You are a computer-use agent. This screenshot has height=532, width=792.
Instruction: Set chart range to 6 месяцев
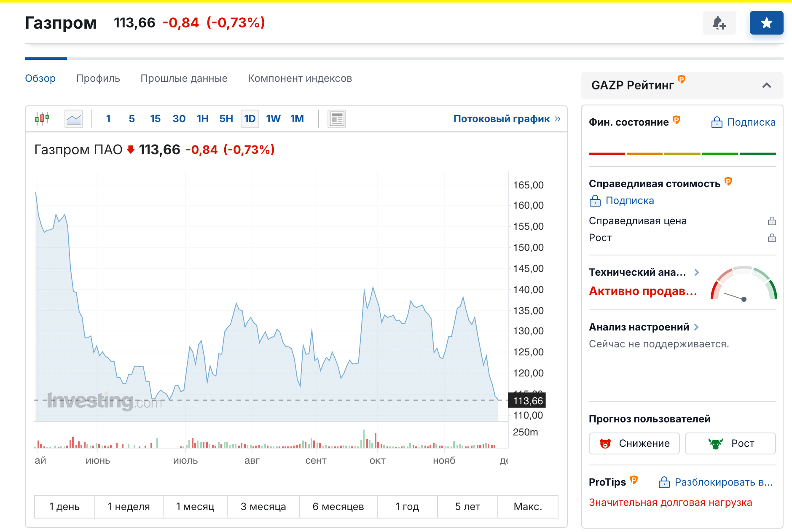pyautogui.click(x=338, y=507)
